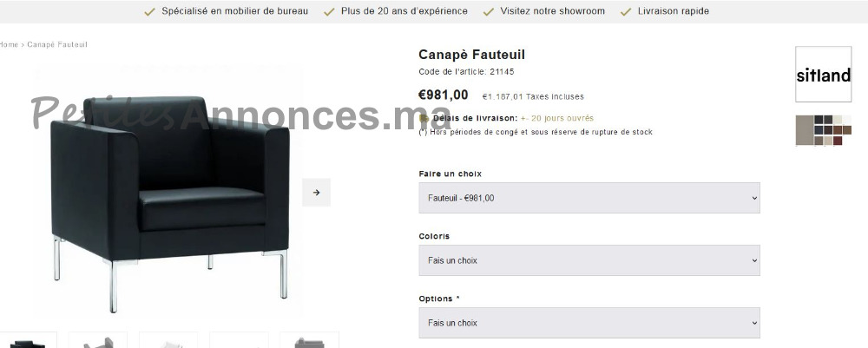
Task: Click the main black armchair image
Action: 169,192
